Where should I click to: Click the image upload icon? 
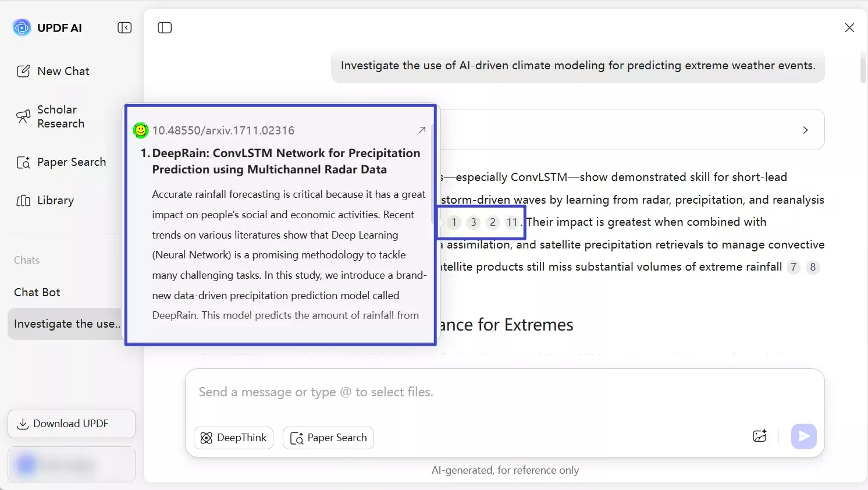[760, 436]
